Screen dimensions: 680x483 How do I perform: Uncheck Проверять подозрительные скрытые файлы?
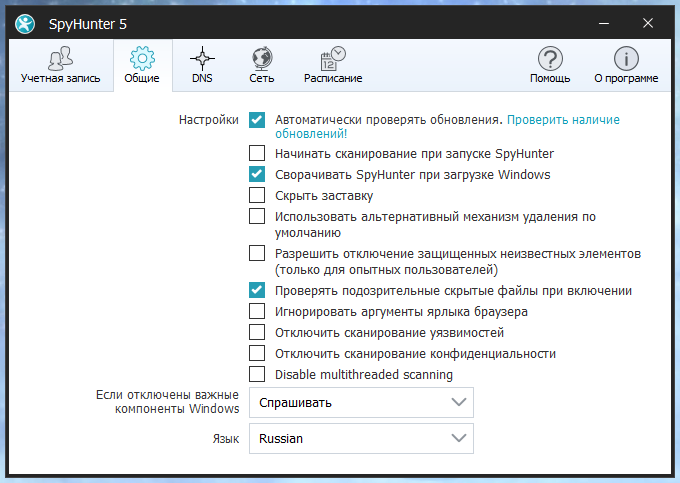[x=257, y=290]
